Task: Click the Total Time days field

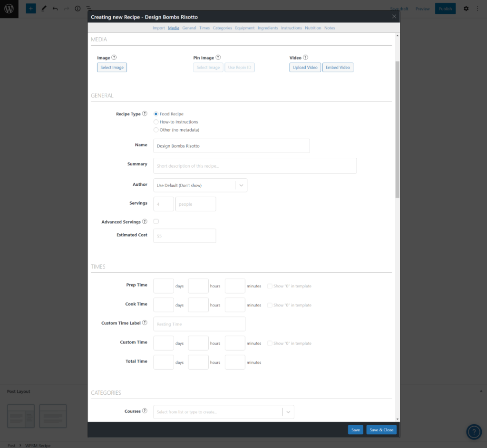Action: [164, 362]
